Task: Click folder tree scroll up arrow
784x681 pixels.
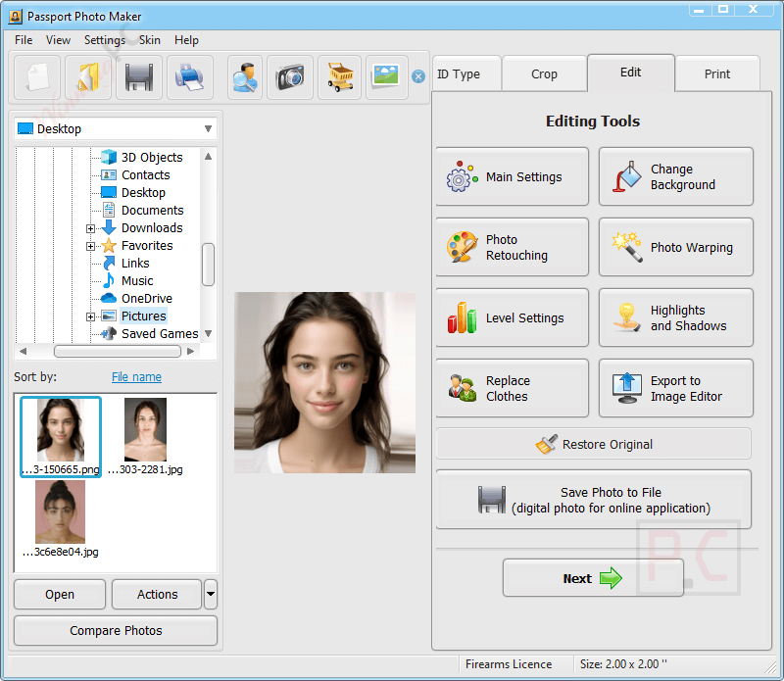Action: click(x=209, y=157)
